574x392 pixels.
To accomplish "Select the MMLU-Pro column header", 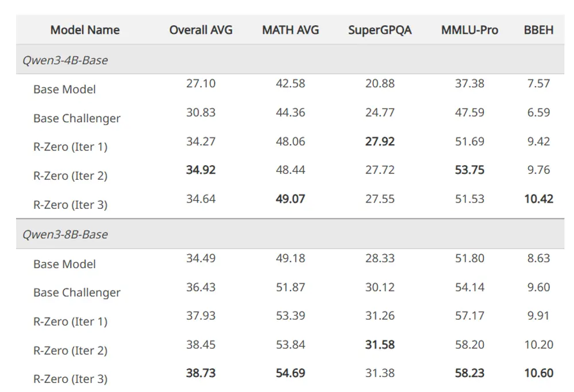I will coord(470,30).
